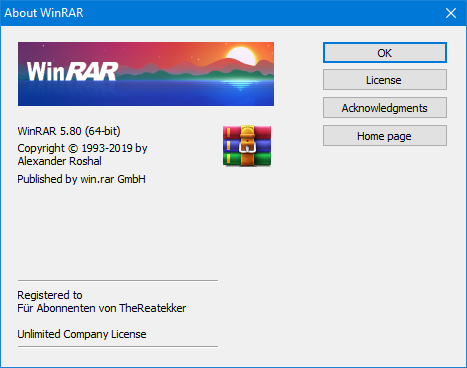Viewport: 467px width, 368px height.
Task: Click the Für Abonnenten von TheReatekker name
Action: (102, 308)
